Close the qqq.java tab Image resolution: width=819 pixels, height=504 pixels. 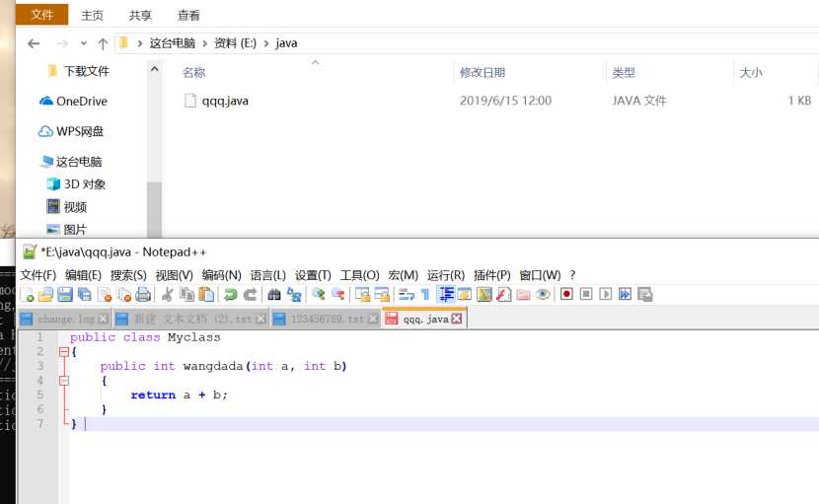(x=457, y=319)
